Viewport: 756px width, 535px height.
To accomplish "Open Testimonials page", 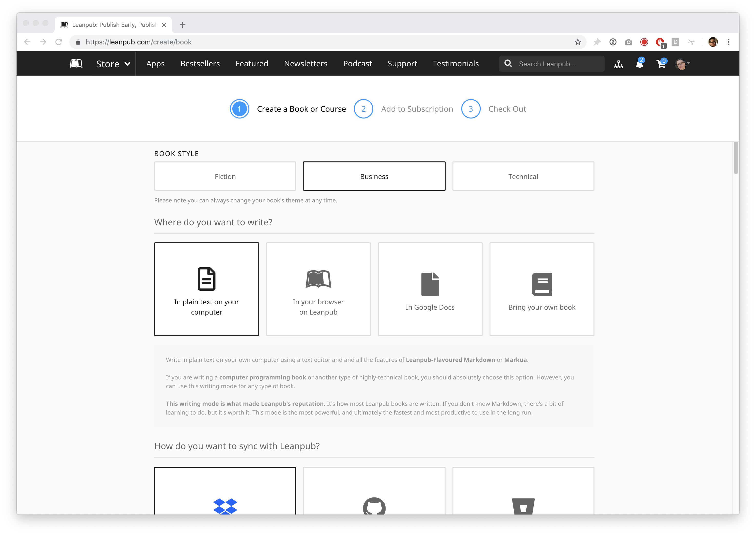I will [x=456, y=64].
